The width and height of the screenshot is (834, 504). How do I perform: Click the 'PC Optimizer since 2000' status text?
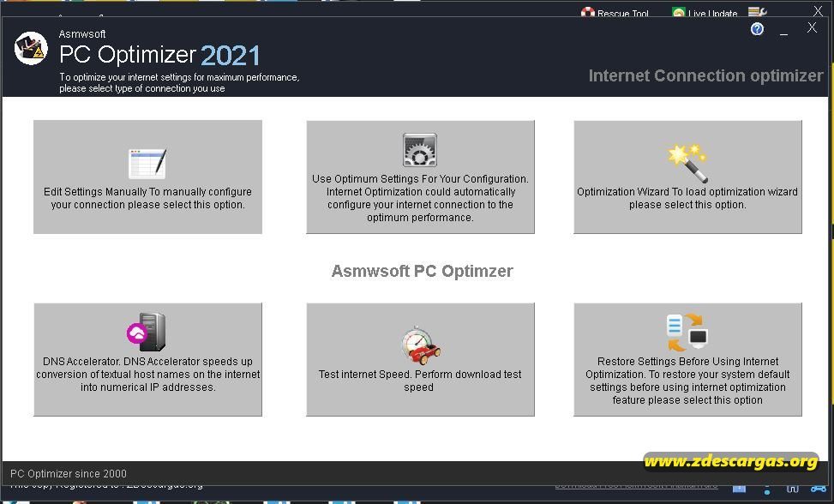(x=69, y=474)
